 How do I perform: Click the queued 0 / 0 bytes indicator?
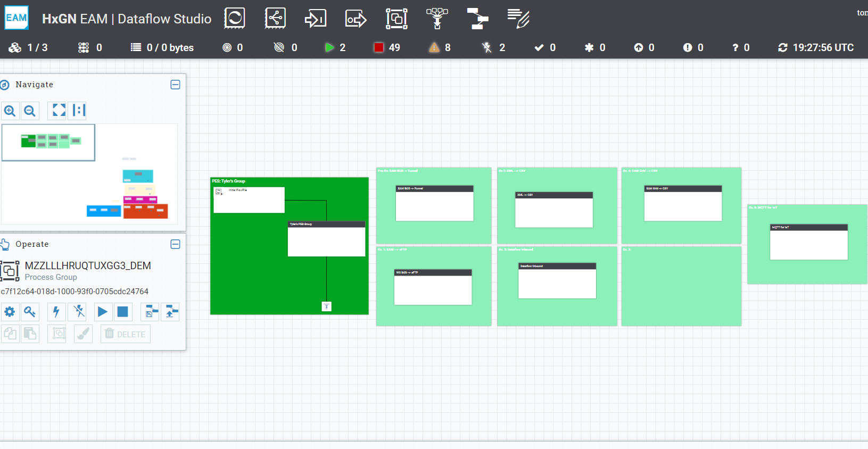[162, 47]
